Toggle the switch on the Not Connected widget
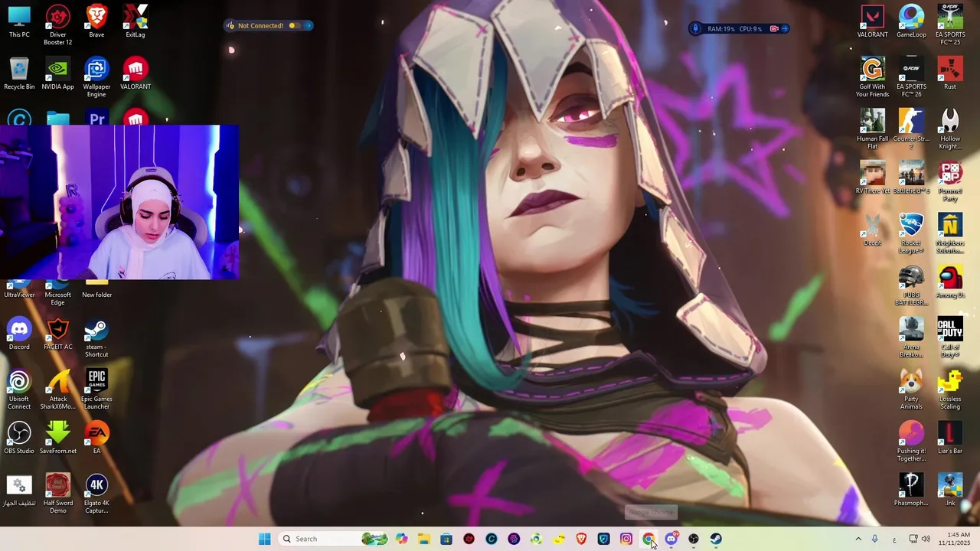The image size is (980, 551). pos(295,26)
